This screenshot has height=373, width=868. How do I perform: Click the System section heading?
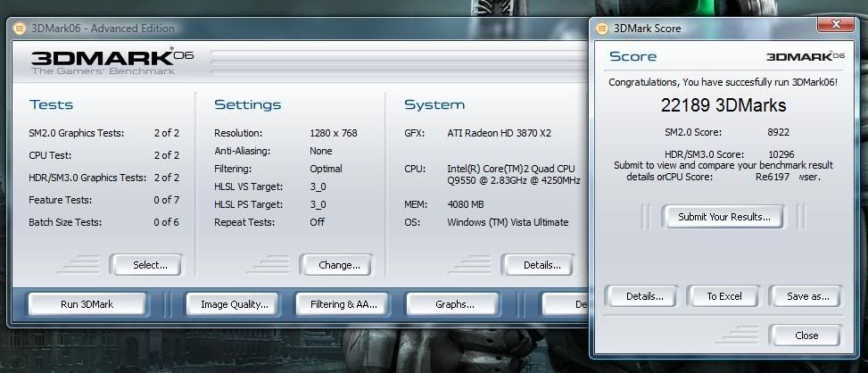coord(434,104)
